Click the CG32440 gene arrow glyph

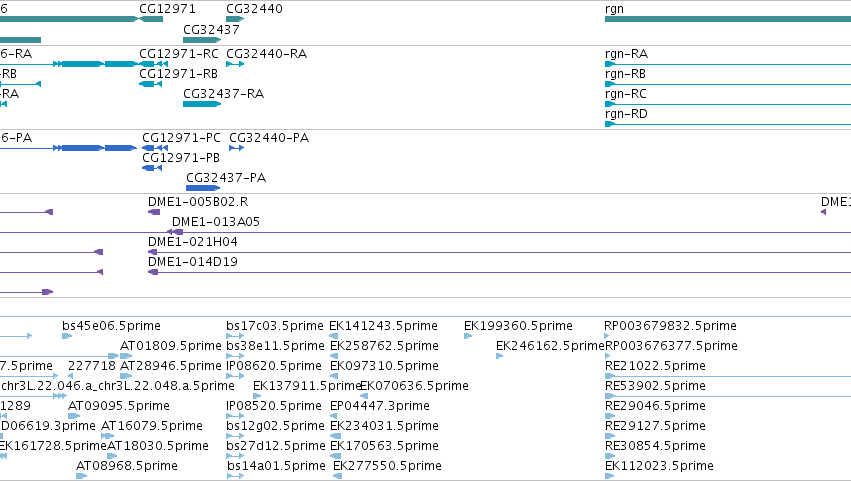click(235, 19)
